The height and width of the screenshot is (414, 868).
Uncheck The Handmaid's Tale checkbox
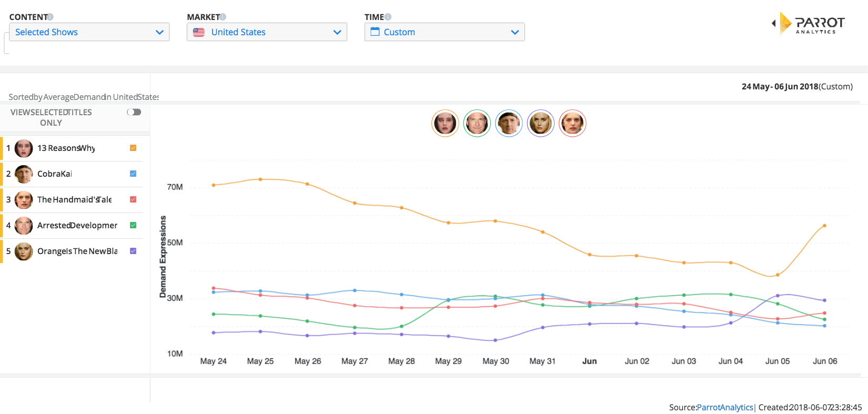click(133, 199)
